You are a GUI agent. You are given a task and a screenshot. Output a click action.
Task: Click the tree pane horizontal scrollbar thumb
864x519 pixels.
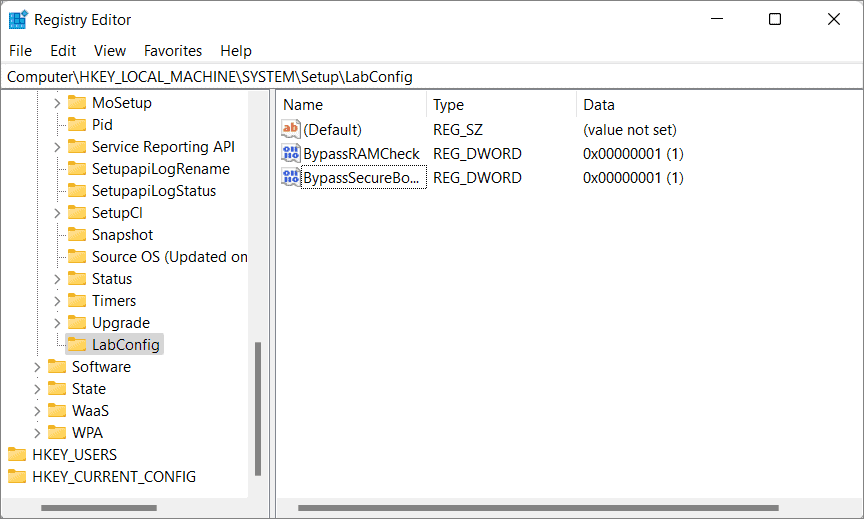99,508
